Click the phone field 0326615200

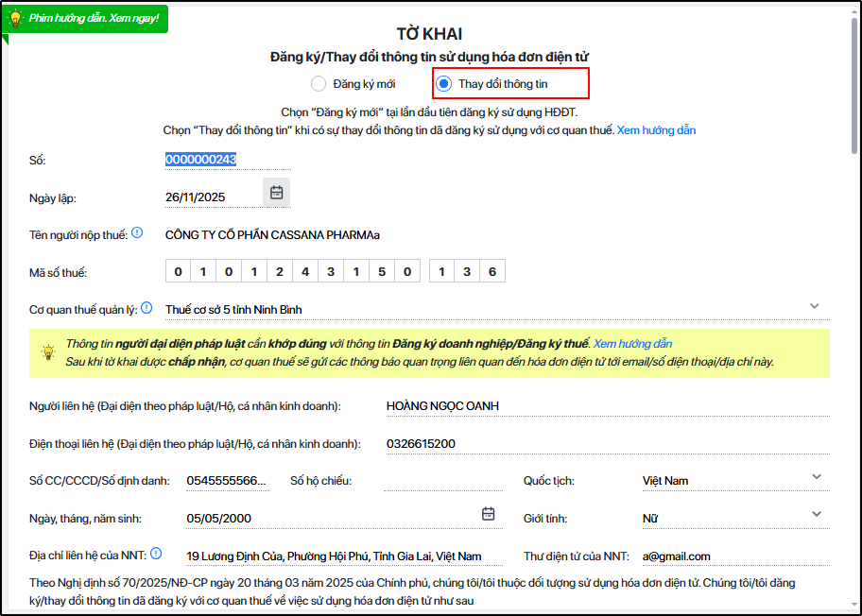click(x=608, y=444)
